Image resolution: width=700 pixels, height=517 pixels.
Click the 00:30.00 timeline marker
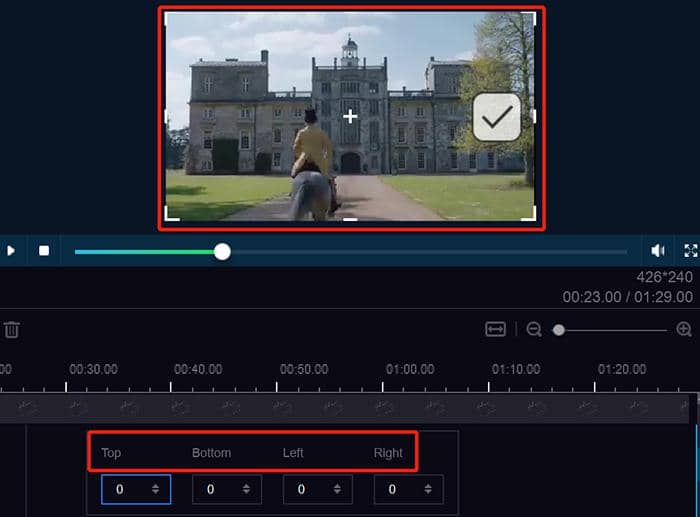93,369
